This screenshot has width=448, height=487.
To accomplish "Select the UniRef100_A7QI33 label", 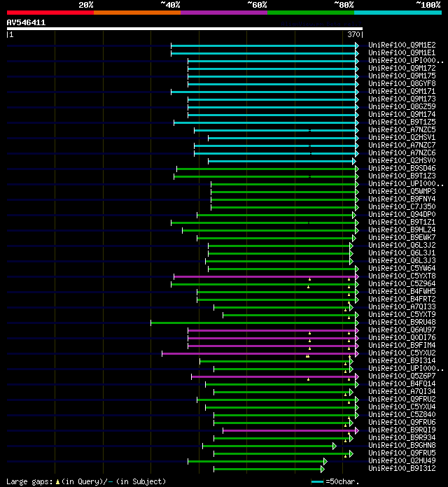I will 402,307.
